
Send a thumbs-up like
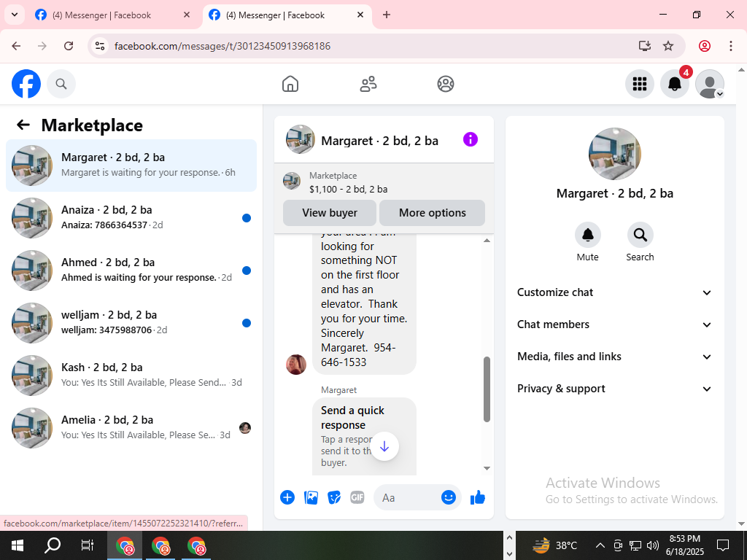[477, 497]
